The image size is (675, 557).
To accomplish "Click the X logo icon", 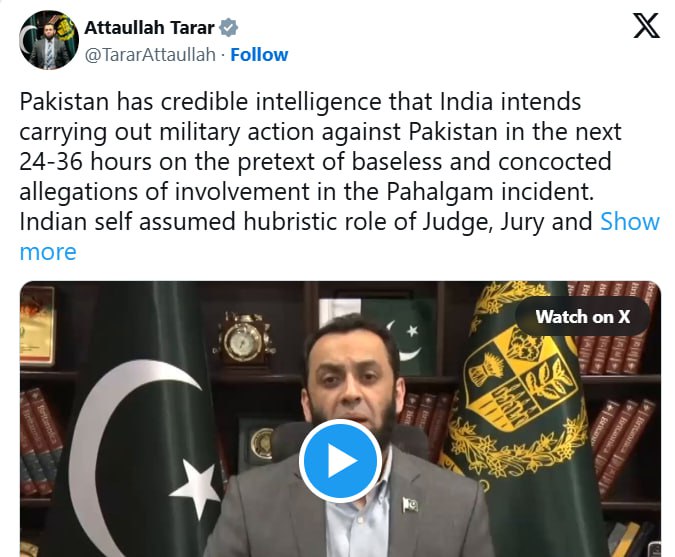I will (646, 26).
